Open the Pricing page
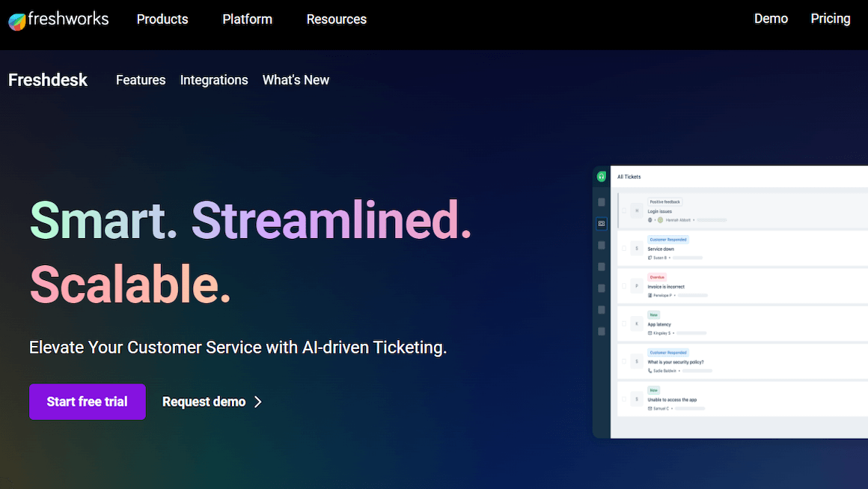This screenshot has width=868, height=489. point(831,19)
